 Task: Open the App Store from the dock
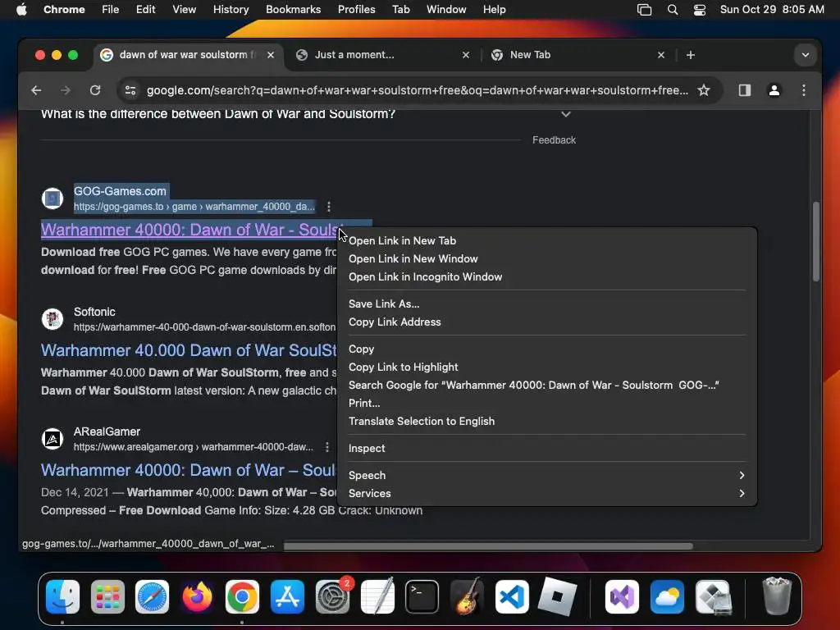point(288,596)
